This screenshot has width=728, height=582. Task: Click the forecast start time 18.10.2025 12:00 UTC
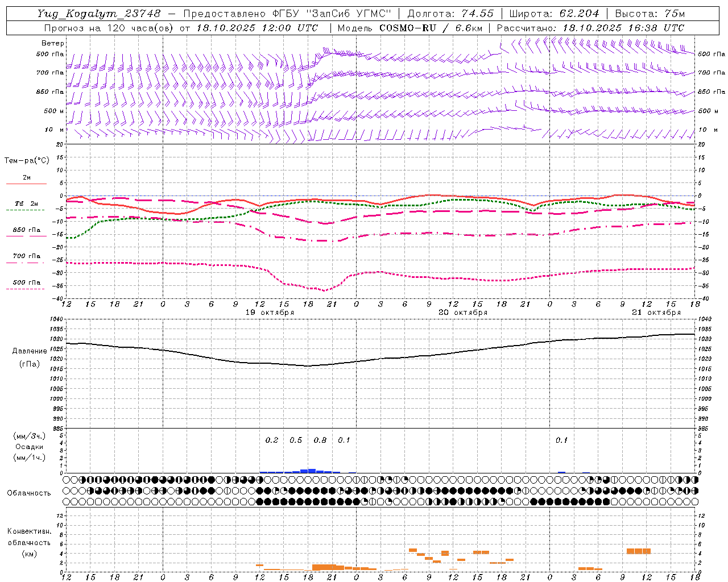(x=258, y=28)
